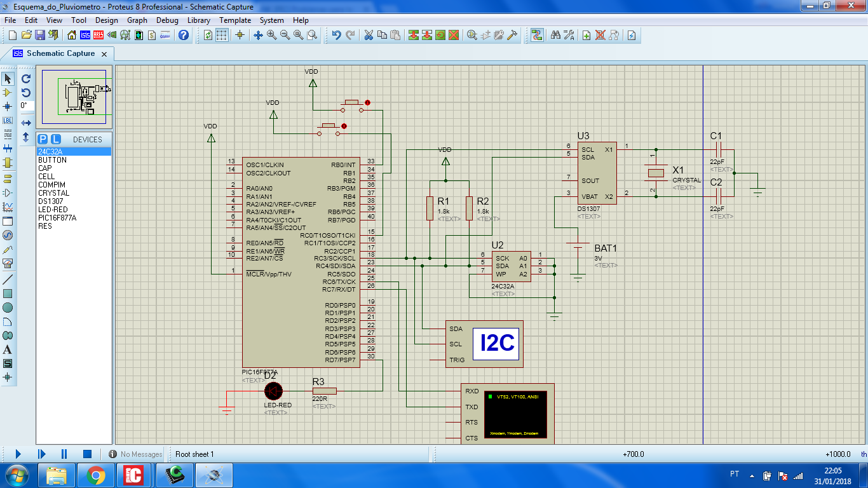
Task: Click the overview thumbnail of the schematic
Action: 74,97
